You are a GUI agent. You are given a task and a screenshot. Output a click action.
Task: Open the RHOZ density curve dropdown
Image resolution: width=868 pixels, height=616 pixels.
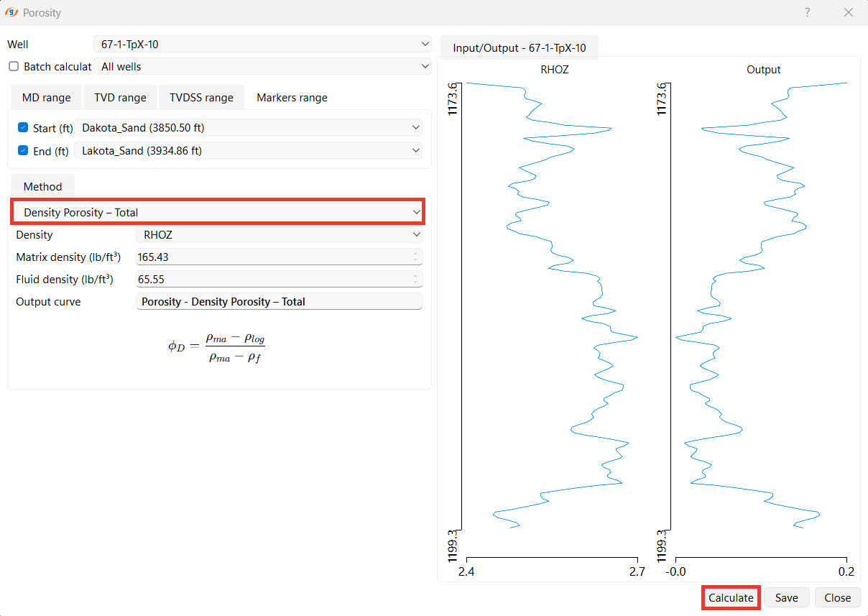[280, 234]
